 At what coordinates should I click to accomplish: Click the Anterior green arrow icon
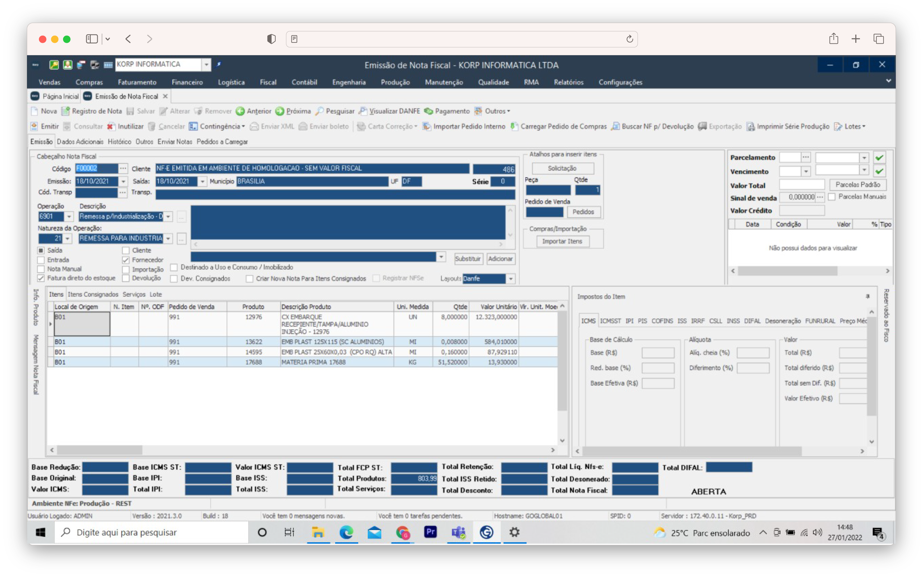(240, 111)
